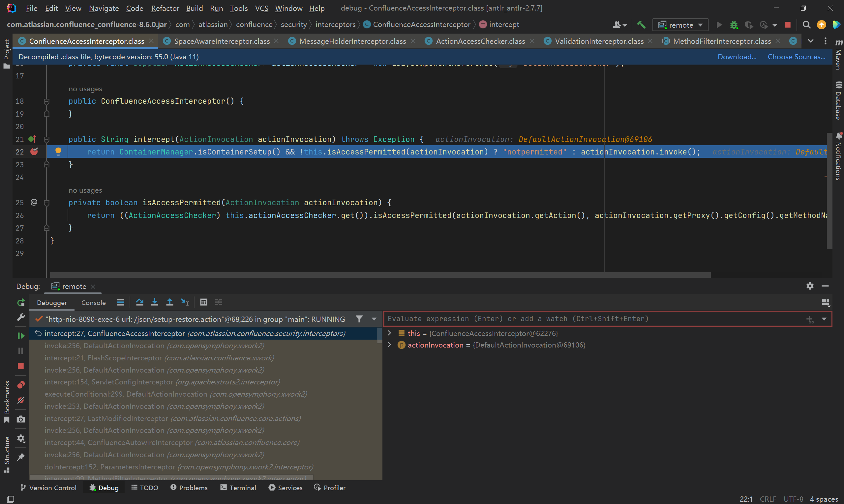844x504 pixels.
Task: Open the remote run configuration dropdown
Action: (680, 25)
